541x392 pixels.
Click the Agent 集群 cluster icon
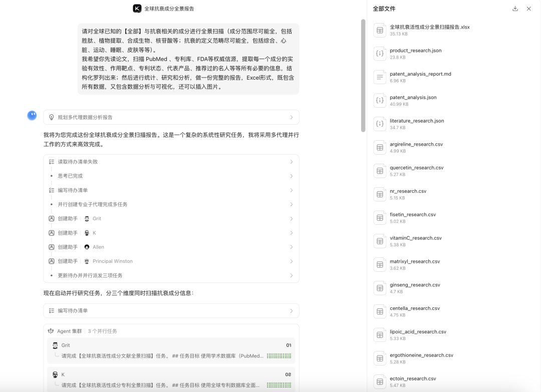51,331
